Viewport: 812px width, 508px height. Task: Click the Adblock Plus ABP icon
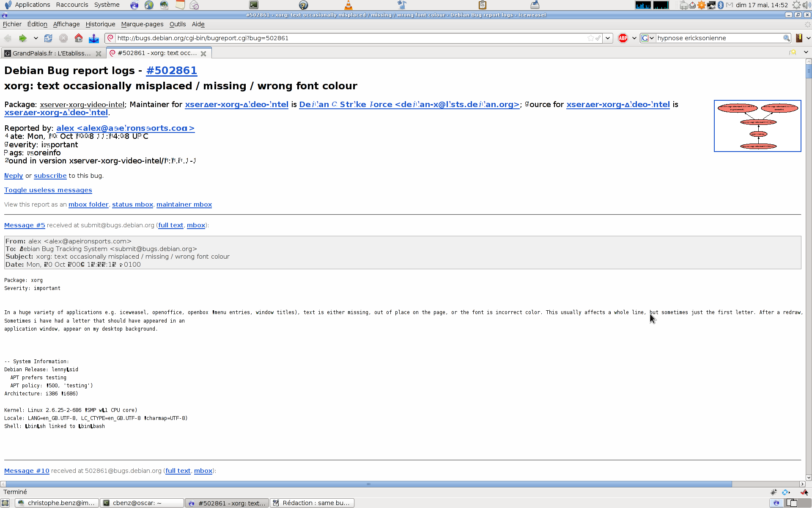pos(623,38)
